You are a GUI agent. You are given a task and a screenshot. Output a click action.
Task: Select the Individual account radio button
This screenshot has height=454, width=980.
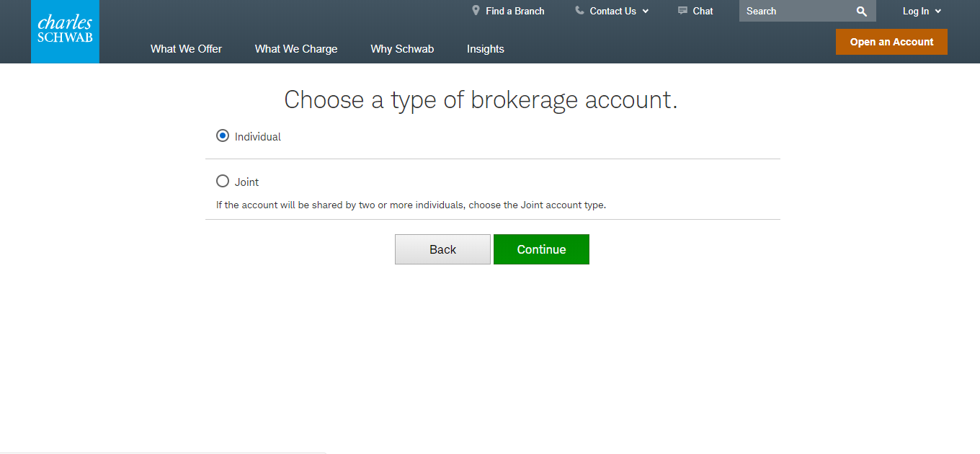(223, 135)
